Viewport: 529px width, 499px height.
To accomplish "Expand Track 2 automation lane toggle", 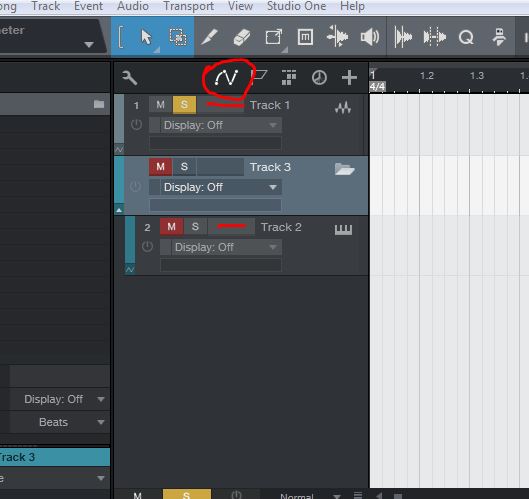I will pos(130,269).
